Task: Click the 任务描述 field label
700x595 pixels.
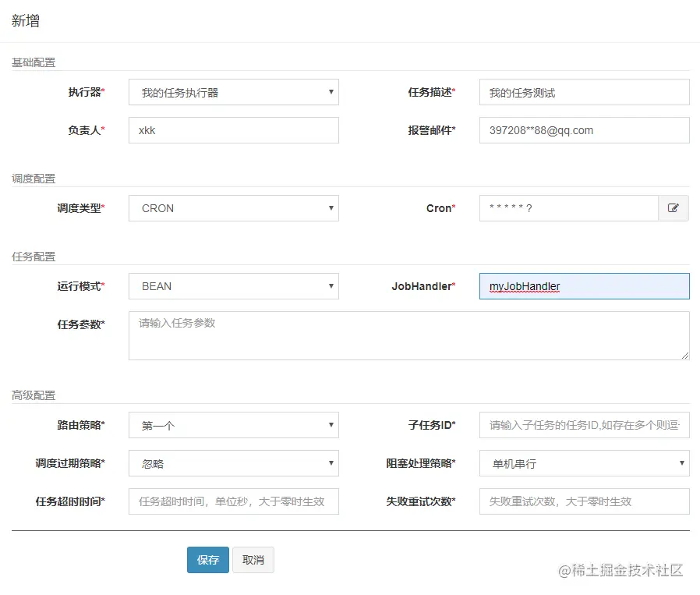Action: 432,92
